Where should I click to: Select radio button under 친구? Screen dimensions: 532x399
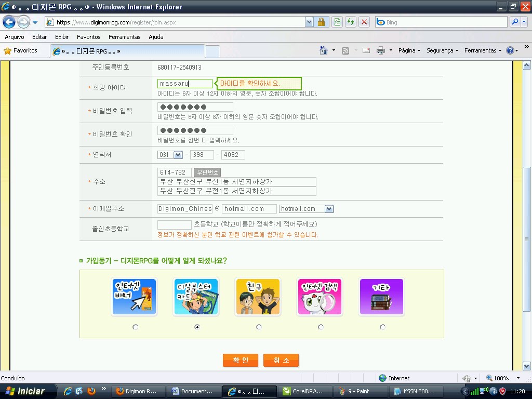tap(259, 327)
